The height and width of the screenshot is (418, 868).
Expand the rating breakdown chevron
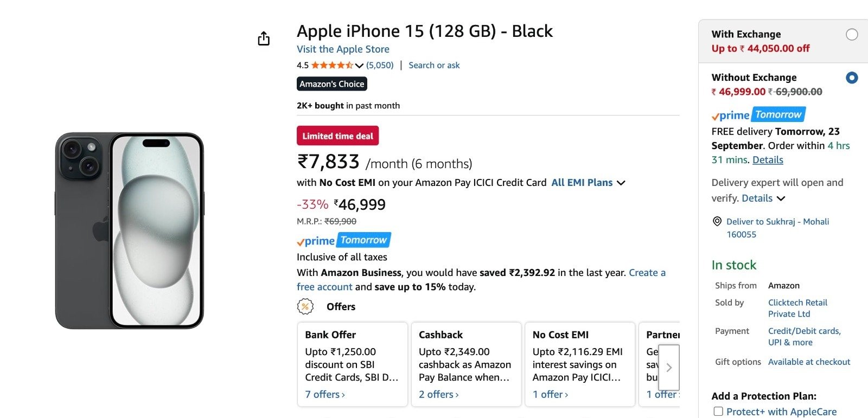point(359,66)
